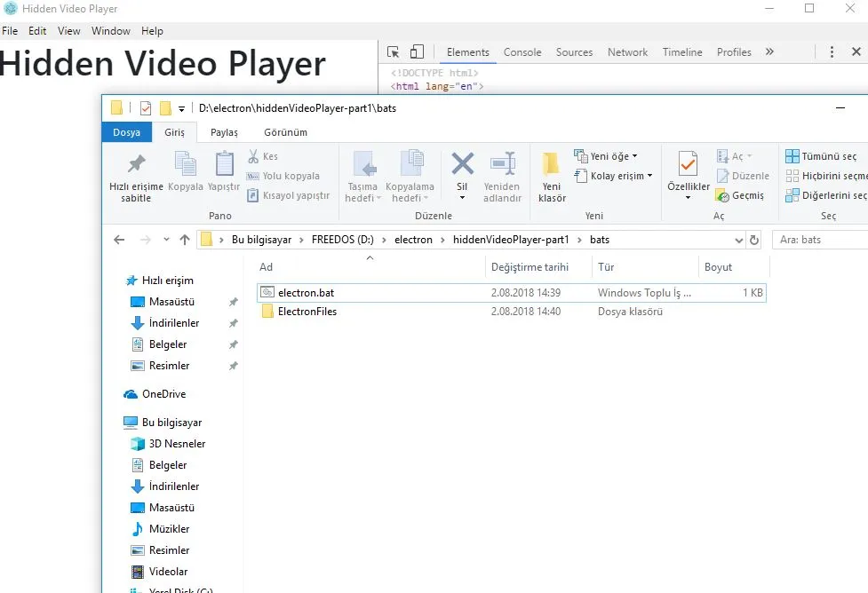The width and height of the screenshot is (868, 593).
Task: Sort by 'Değiştirme tarihi' column header
Action: [530, 266]
